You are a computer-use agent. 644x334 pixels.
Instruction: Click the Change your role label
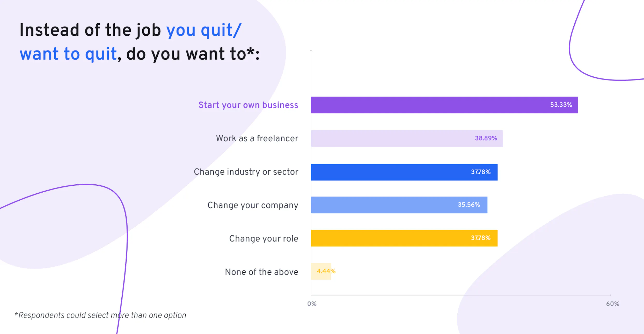[x=264, y=238]
